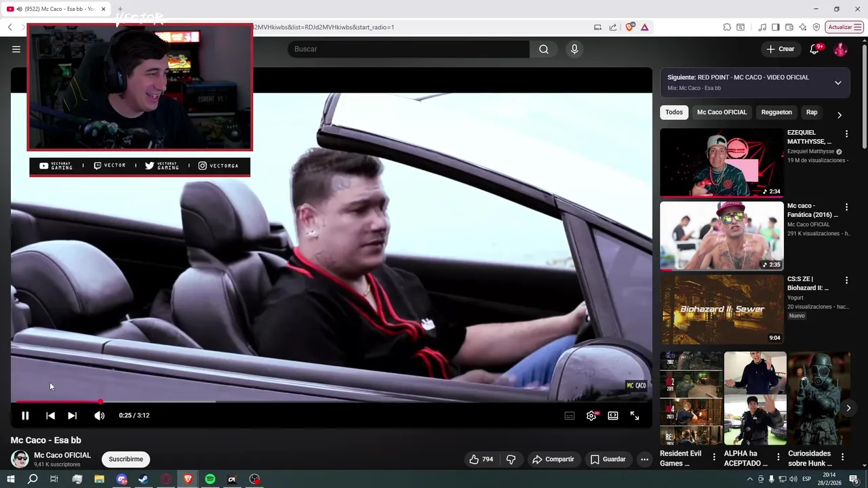Go to the previous video
This screenshot has width=868, height=488.
pos(50,415)
